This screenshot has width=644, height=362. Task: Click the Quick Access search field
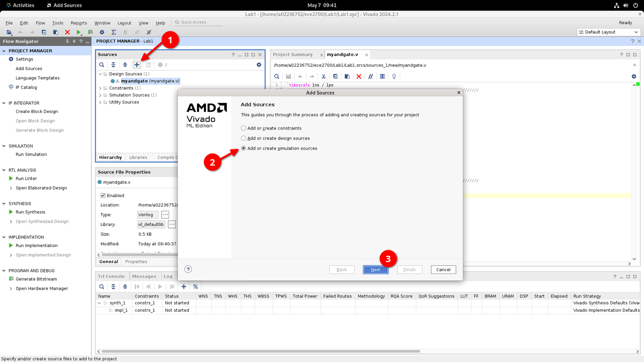tap(198, 23)
